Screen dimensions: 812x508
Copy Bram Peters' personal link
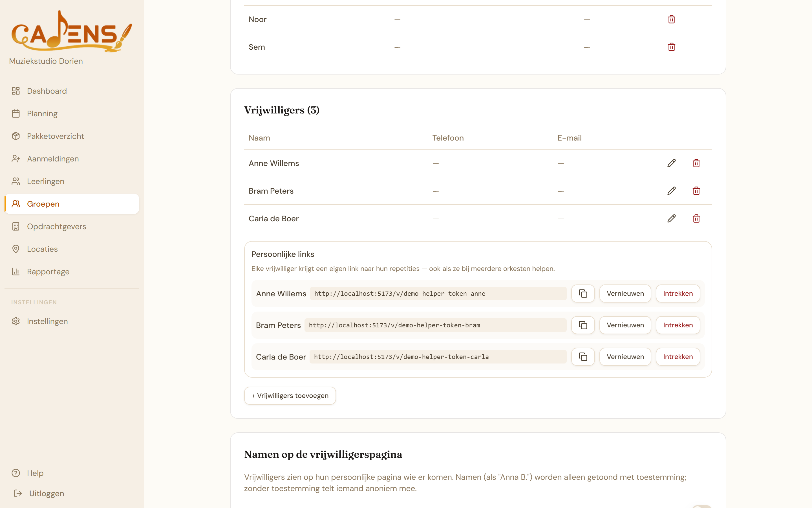pos(583,325)
